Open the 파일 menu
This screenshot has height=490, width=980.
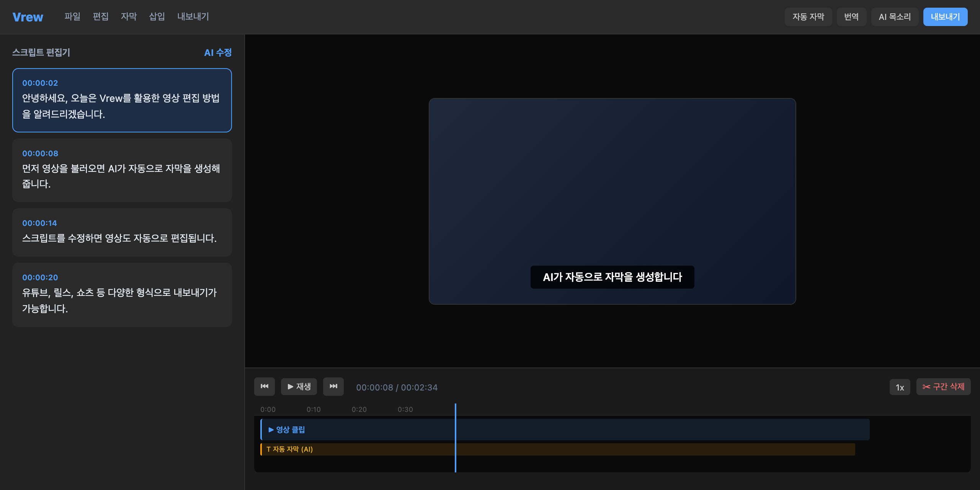point(72,16)
